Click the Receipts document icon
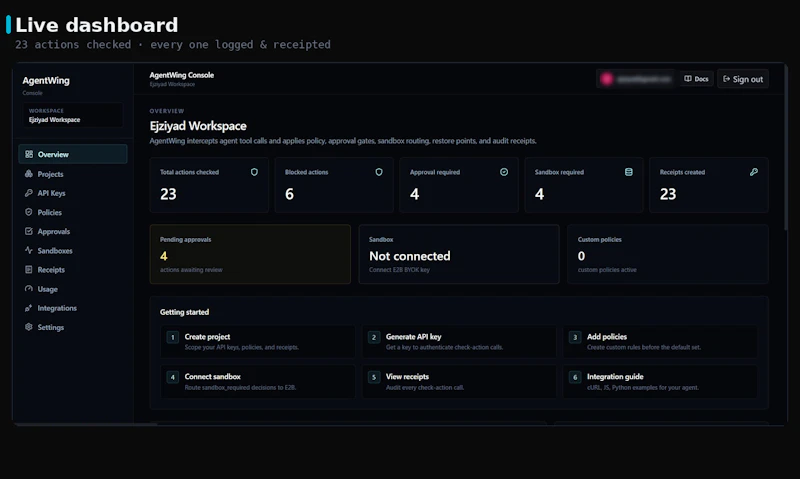This screenshot has height=479, width=800. pos(29,269)
